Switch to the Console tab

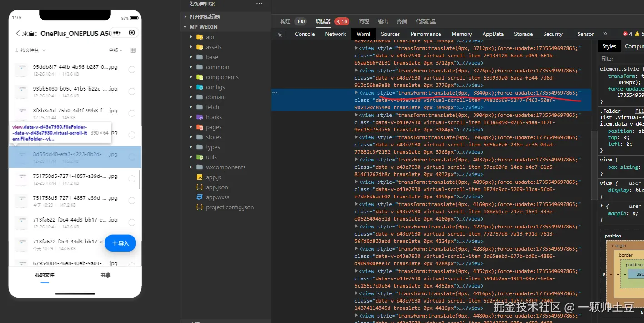305,34
